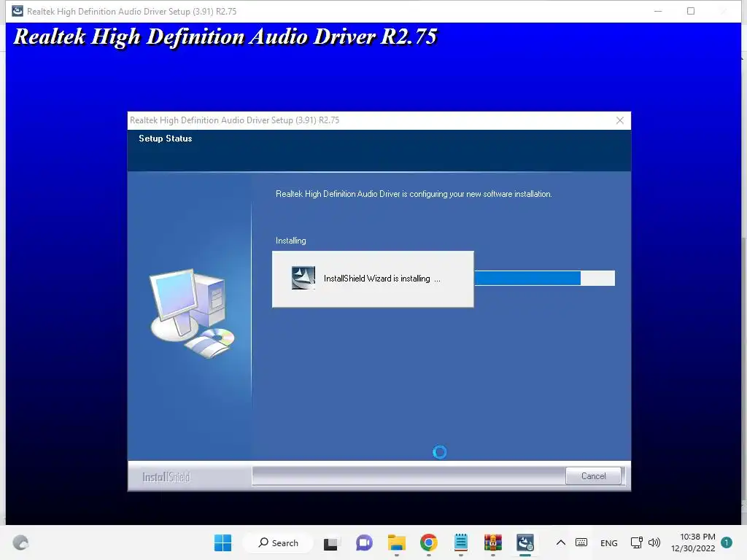Click the computer and CD setup illustration
747x560 pixels.
(x=193, y=314)
